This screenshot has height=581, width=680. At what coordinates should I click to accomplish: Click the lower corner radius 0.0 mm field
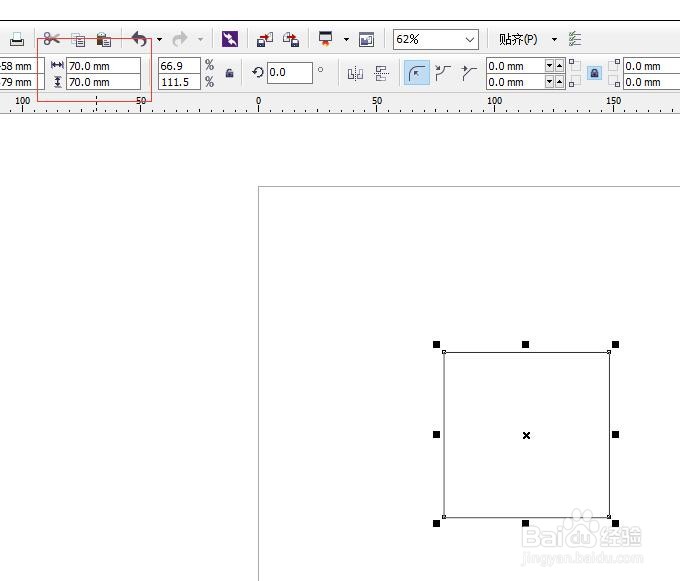tap(515, 82)
